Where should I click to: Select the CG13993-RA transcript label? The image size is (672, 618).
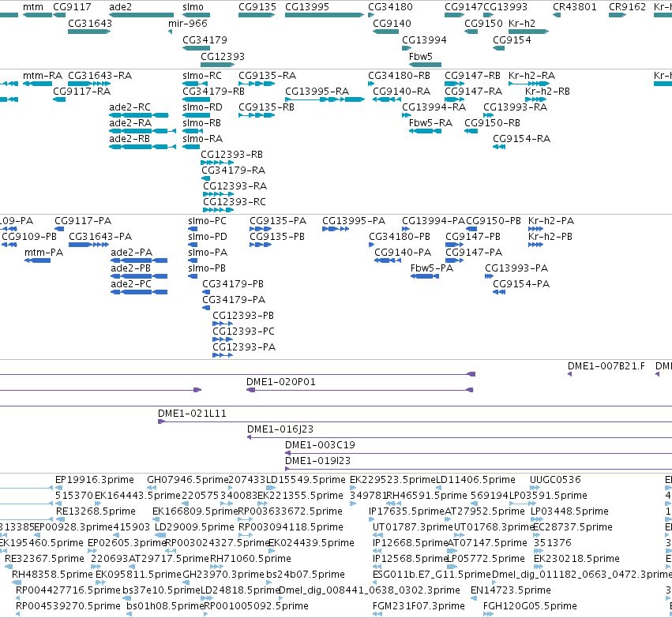tap(515, 107)
